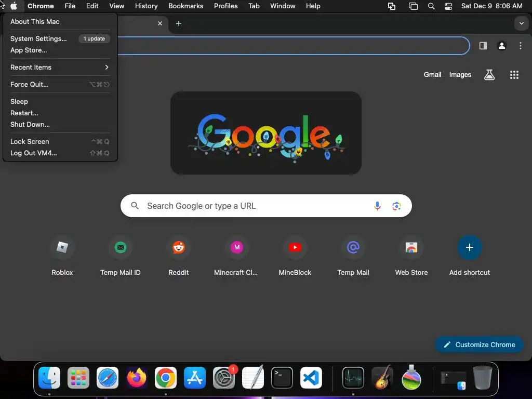Open the Reddit shortcut tile
The height and width of the screenshot is (399, 532).
click(179, 256)
